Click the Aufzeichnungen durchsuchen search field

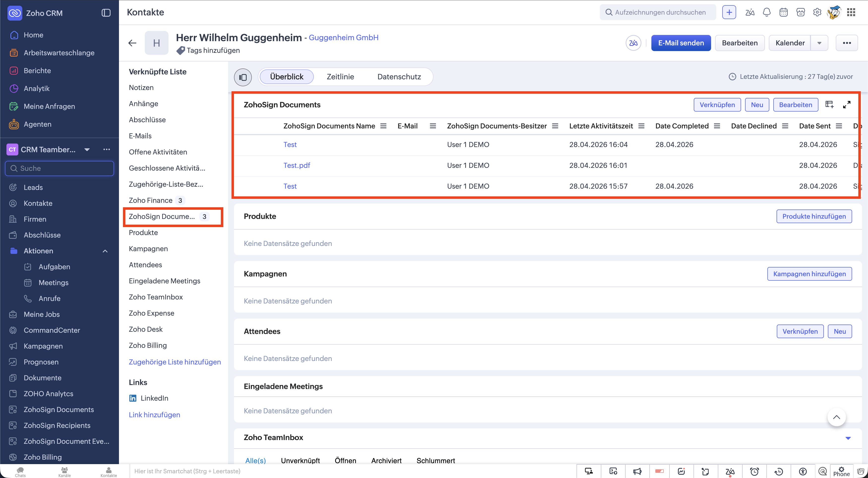pos(658,12)
